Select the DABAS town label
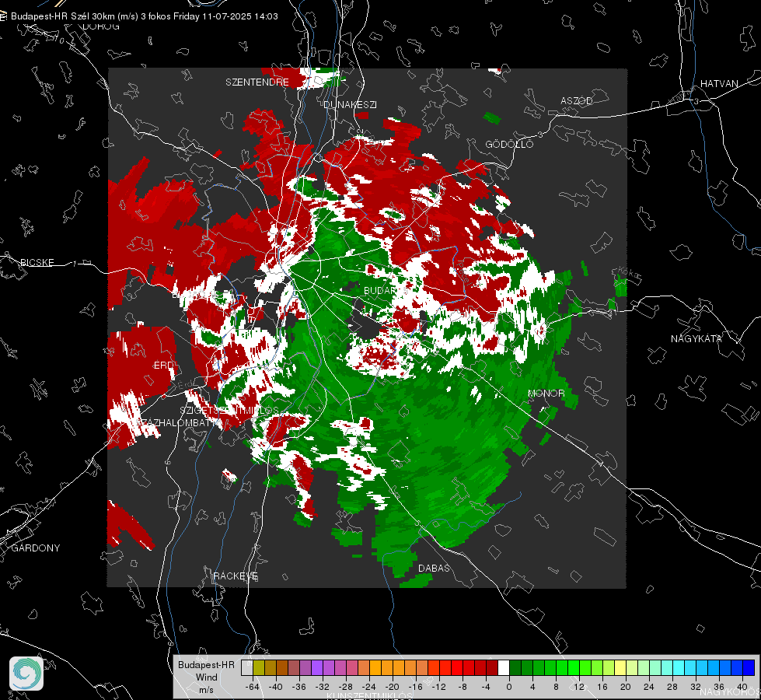761x700 pixels. click(x=434, y=568)
